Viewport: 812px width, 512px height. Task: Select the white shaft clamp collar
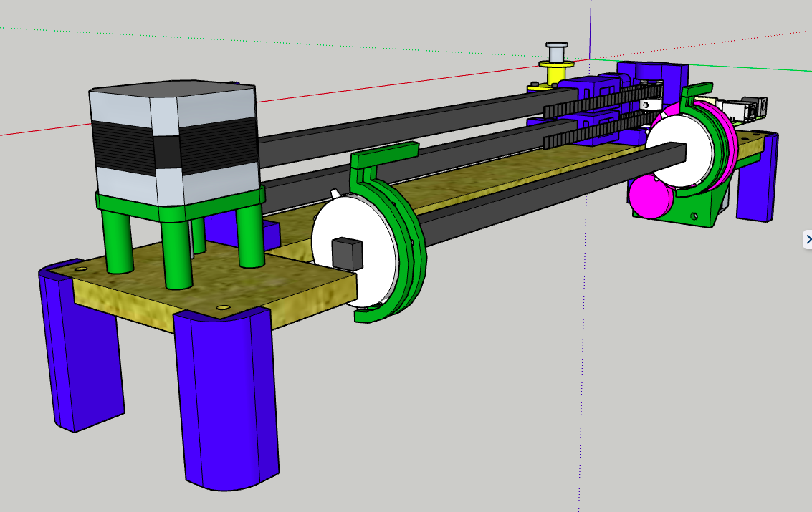(652, 105)
